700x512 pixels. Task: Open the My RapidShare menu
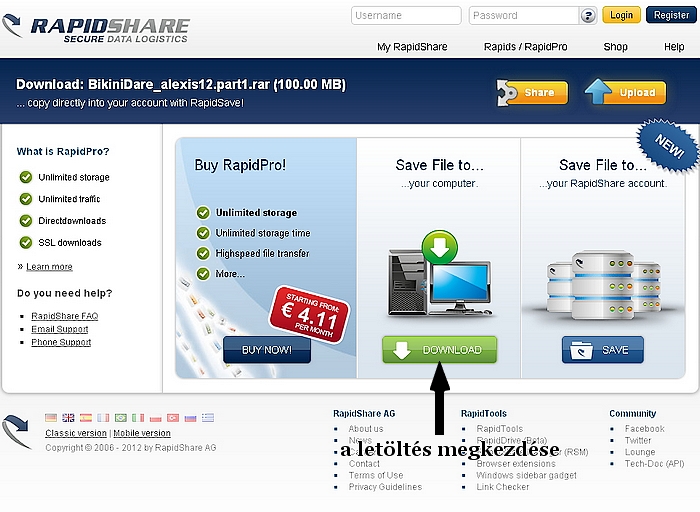click(x=412, y=47)
